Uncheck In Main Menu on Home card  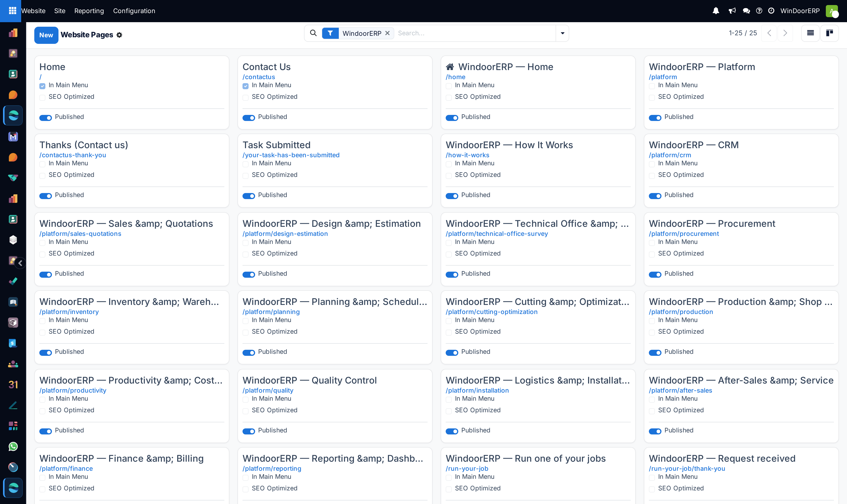[x=42, y=86]
